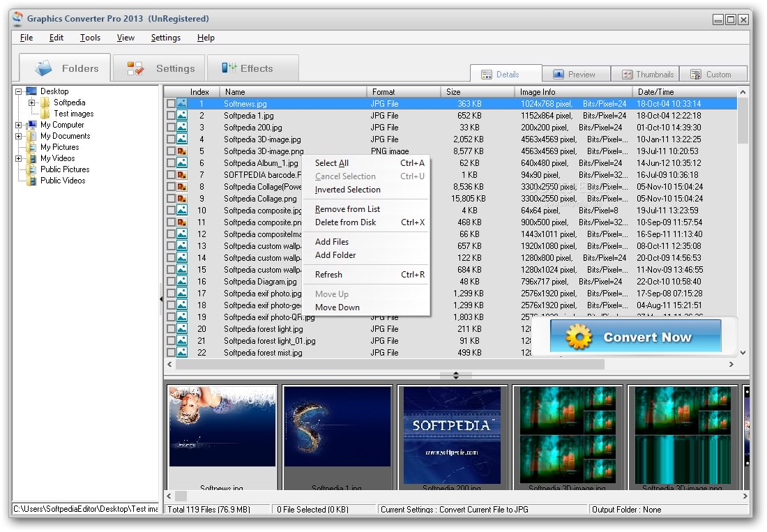Click the thumbnail strip scrollbar thumb
The height and width of the screenshot is (532, 767).
(x=181, y=496)
